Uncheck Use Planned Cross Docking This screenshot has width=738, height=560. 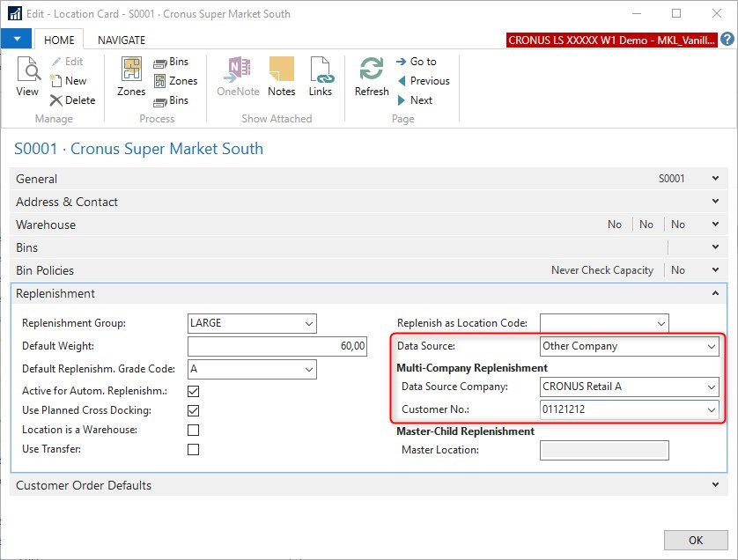[194, 410]
